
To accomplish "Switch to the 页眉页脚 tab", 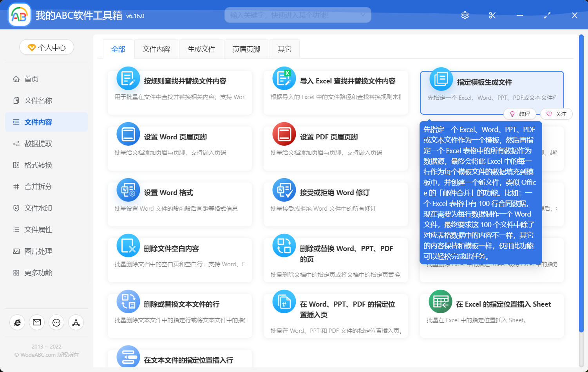I will tap(246, 49).
